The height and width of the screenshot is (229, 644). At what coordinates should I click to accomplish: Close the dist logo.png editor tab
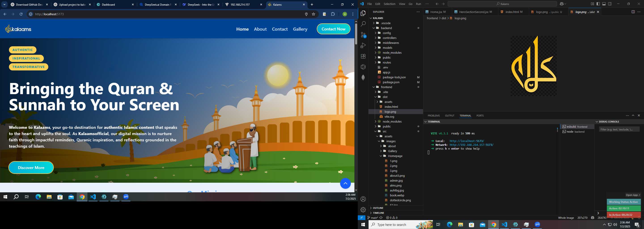598,12
